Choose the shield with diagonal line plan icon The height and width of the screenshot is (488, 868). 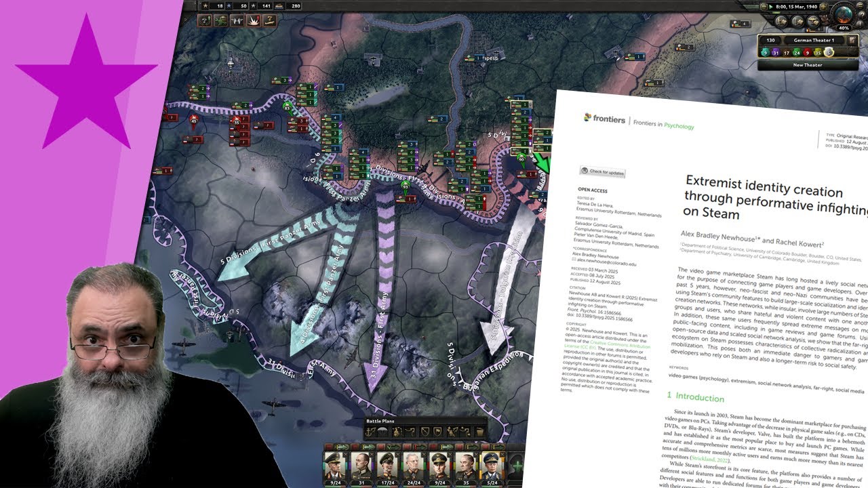click(425, 432)
